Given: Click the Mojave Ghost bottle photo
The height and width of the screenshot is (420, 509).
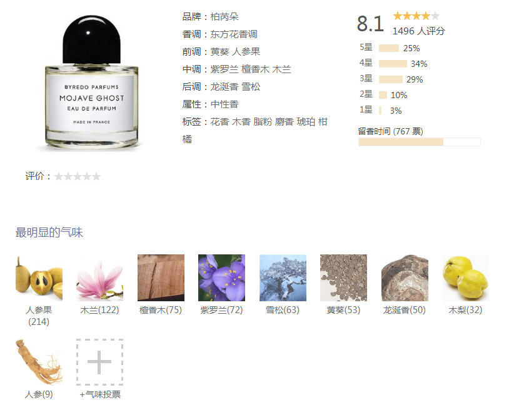Looking at the screenshot, I should (91, 83).
